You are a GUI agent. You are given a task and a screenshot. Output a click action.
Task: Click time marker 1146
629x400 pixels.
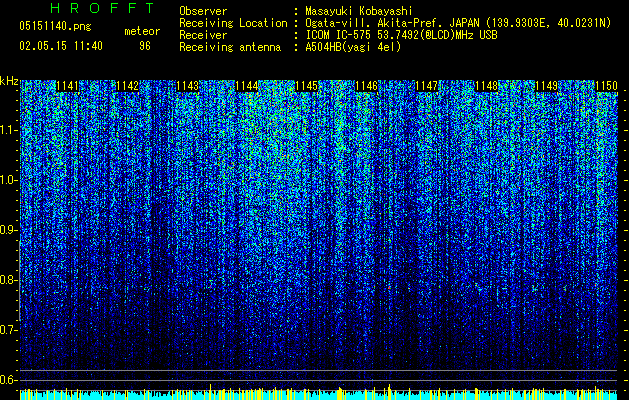coord(367,86)
